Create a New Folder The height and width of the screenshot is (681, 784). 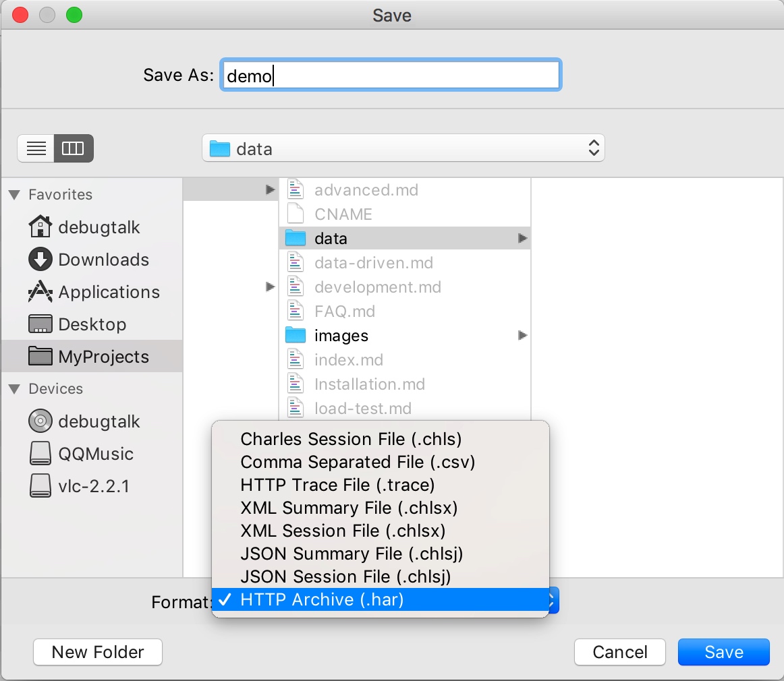[x=98, y=652]
